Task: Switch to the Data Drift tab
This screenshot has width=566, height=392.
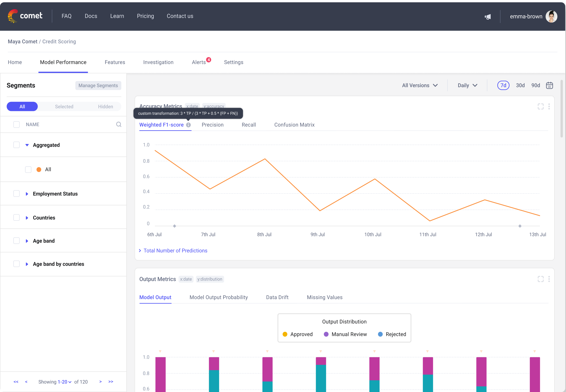Action: click(x=277, y=297)
